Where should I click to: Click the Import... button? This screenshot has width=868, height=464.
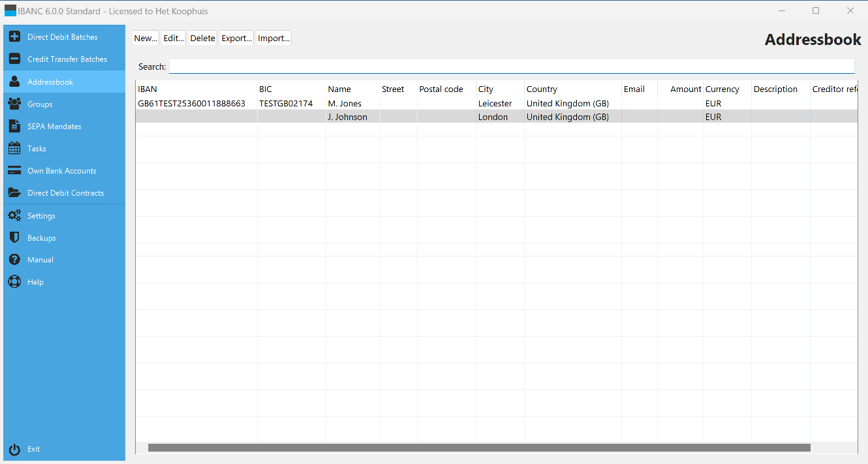point(273,39)
